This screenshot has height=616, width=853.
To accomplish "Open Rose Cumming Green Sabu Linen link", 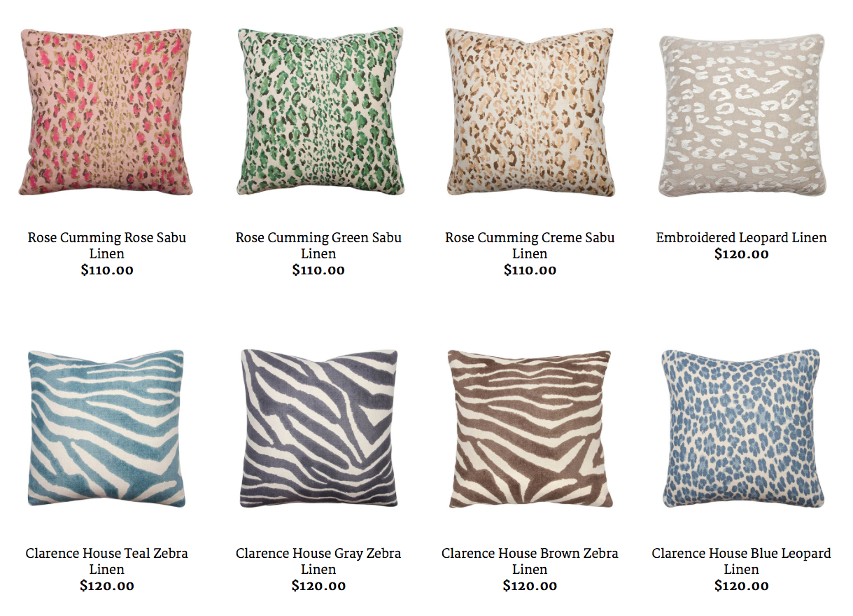I will (318, 246).
